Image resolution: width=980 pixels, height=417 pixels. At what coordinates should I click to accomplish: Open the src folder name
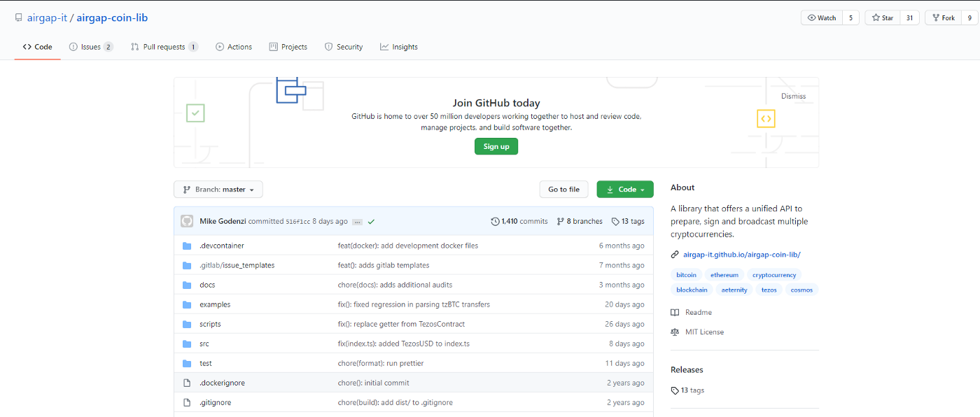[x=204, y=344]
